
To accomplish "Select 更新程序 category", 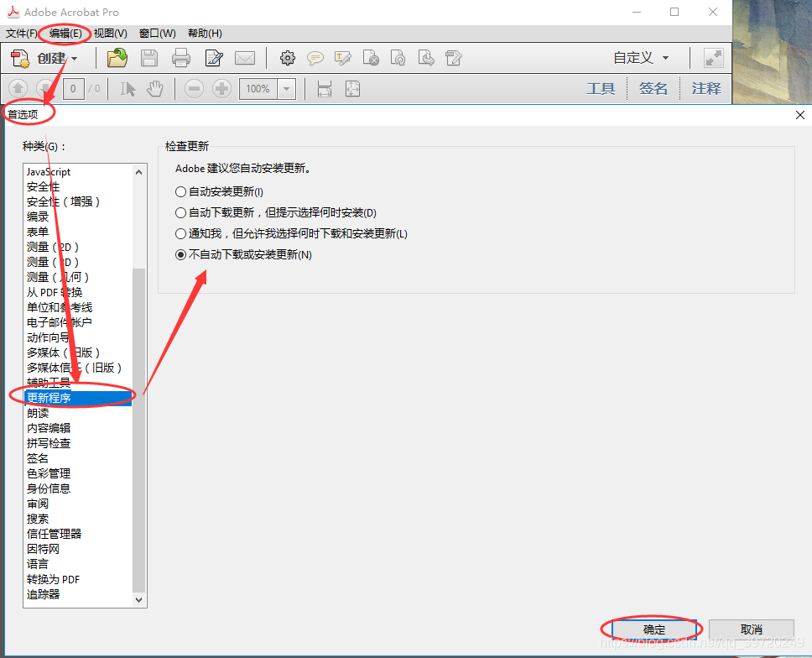I will (x=78, y=397).
